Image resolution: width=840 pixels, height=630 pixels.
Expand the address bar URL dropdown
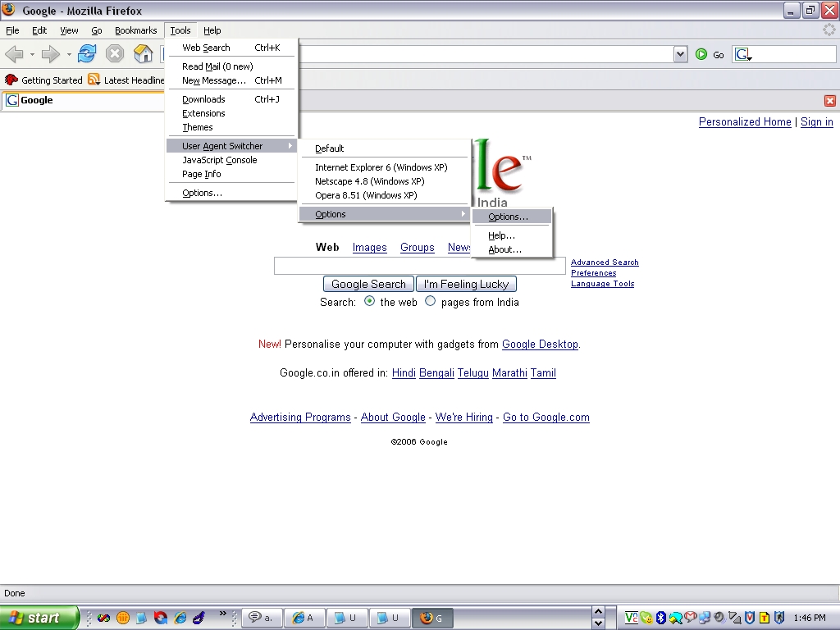tap(680, 54)
